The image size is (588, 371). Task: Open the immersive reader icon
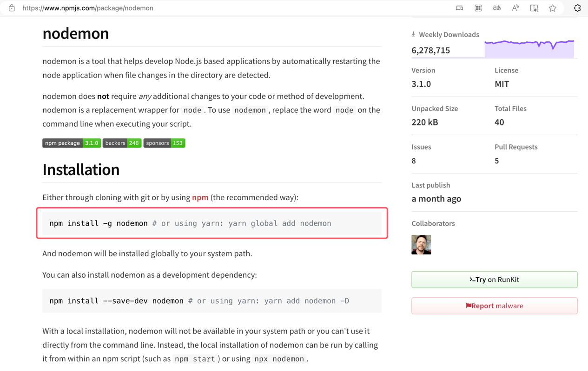[x=534, y=8]
